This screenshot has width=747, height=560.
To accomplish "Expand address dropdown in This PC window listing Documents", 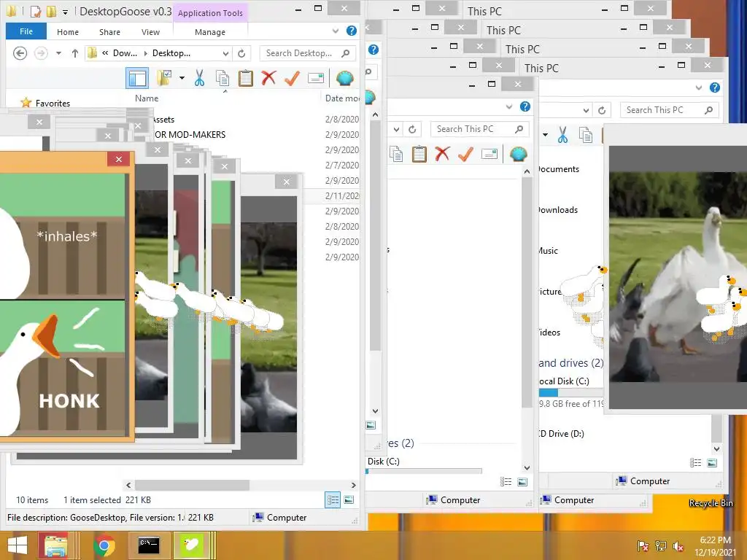I will pos(586,111).
